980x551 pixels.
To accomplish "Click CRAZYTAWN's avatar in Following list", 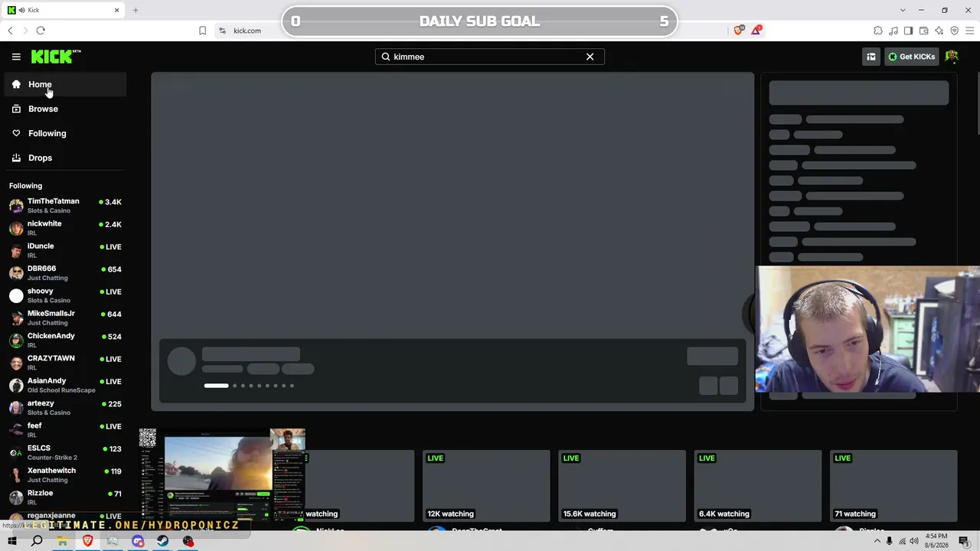I will (16, 363).
